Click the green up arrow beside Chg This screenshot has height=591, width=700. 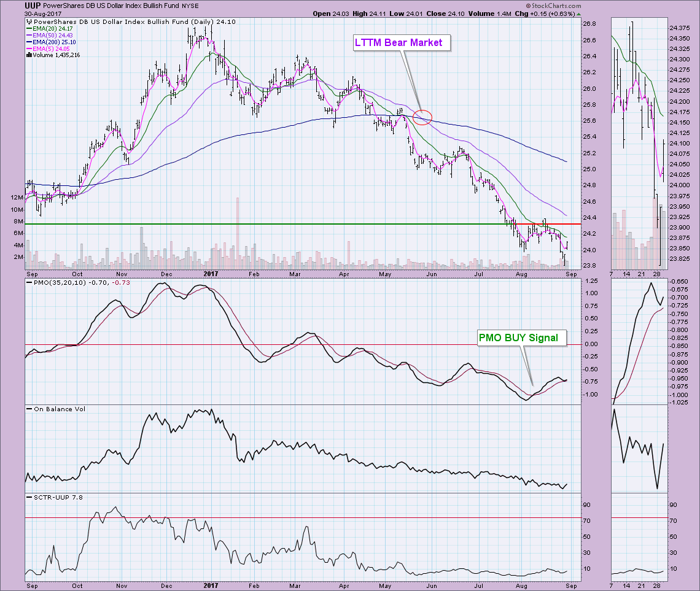[580, 14]
